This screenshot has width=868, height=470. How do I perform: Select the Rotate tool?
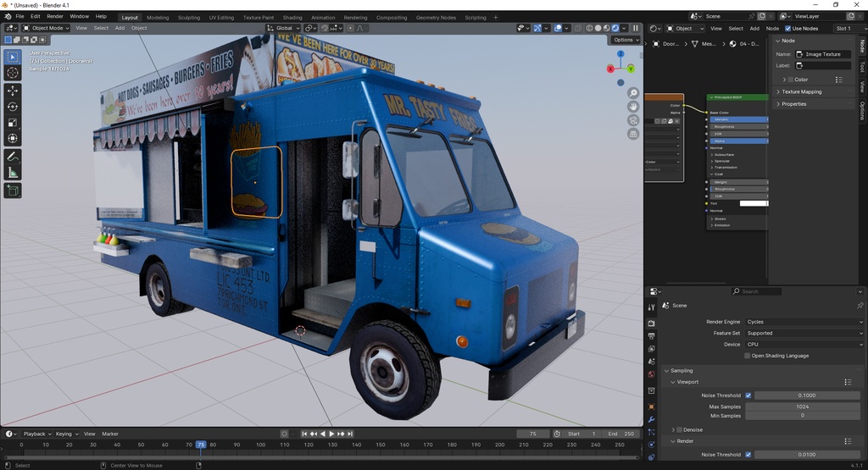12,106
